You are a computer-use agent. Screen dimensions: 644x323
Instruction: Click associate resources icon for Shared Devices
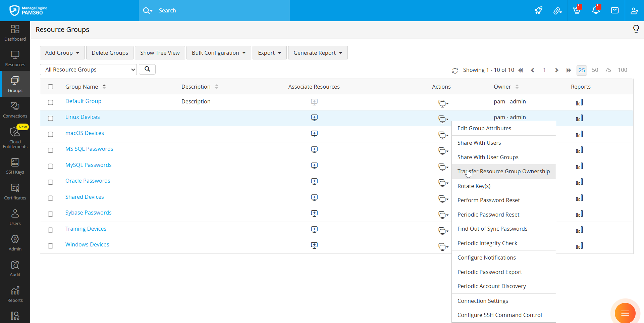coord(314,198)
